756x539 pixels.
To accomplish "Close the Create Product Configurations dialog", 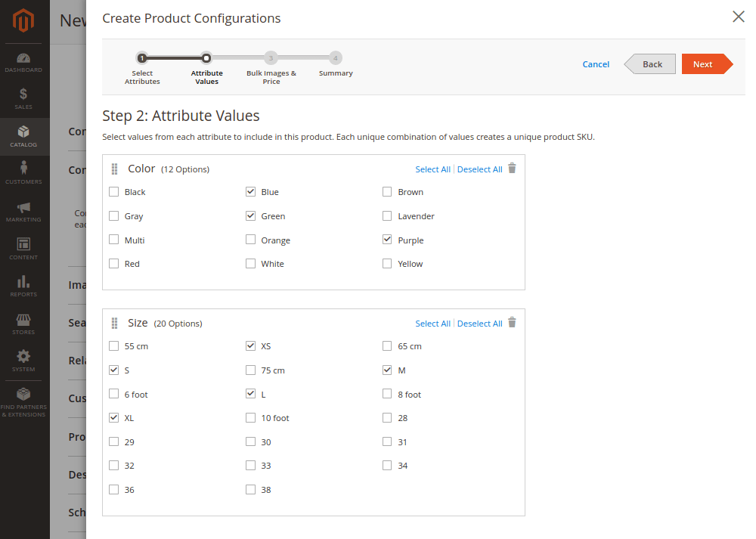I will click(x=738, y=17).
